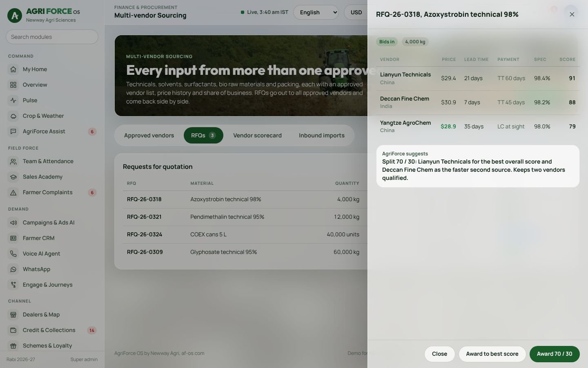Click Crop & Weather cloud icon
The width and height of the screenshot is (588, 368).
click(x=13, y=116)
